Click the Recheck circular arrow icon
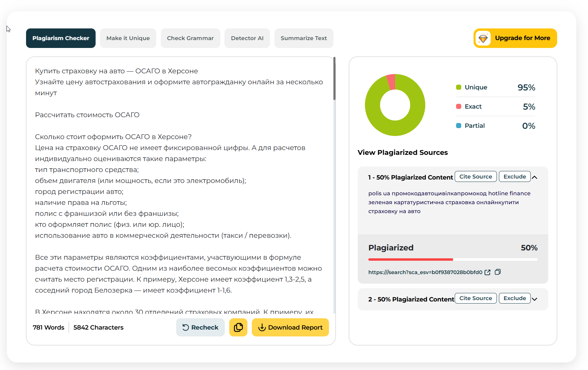This screenshot has width=588, height=370. [185, 328]
